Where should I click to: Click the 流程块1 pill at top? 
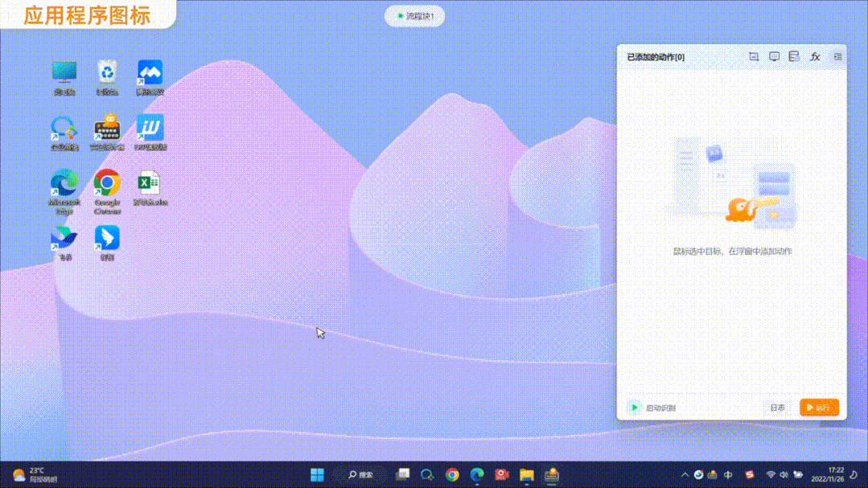click(x=414, y=16)
